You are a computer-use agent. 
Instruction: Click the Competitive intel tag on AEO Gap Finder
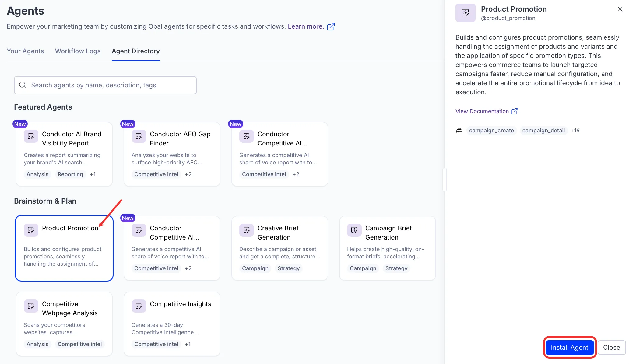(x=156, y=174)
